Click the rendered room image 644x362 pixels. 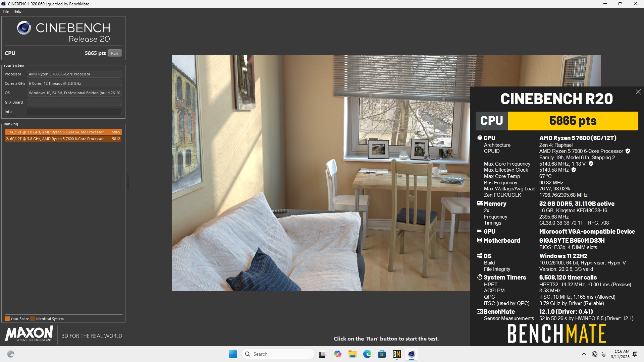pyautogui.click(x=321, y=173)
